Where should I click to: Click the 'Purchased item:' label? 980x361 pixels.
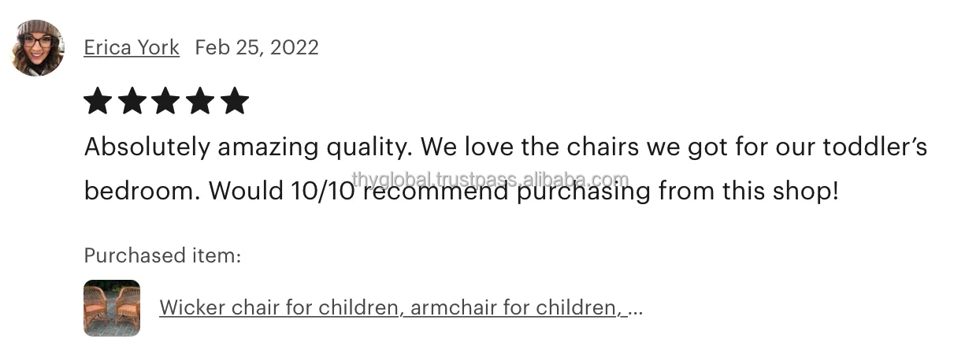pos(162,255)
